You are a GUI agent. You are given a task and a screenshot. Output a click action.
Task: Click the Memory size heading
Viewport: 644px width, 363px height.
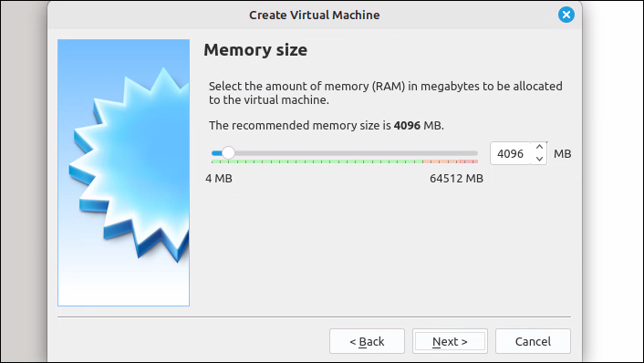(255, 50)
